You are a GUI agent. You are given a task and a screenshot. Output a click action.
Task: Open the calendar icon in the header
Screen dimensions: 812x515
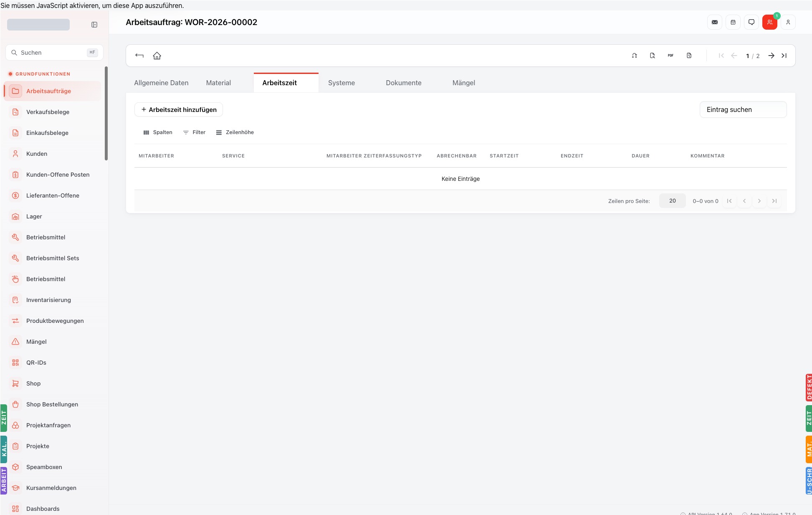(733, 22)
